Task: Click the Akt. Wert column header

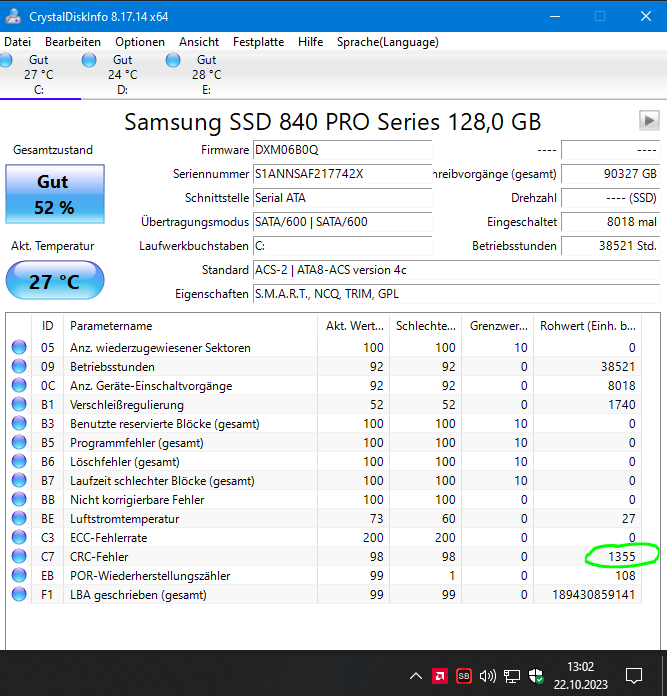Action: point(354,326)
